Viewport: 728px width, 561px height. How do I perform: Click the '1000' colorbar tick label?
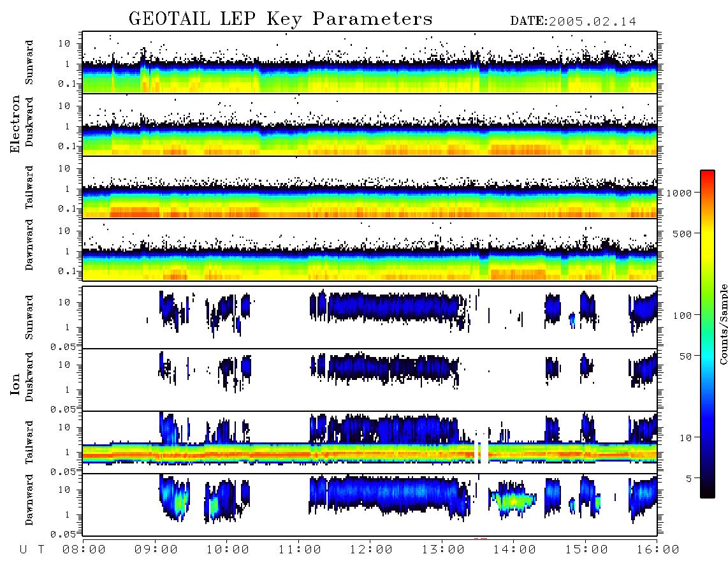680,193
